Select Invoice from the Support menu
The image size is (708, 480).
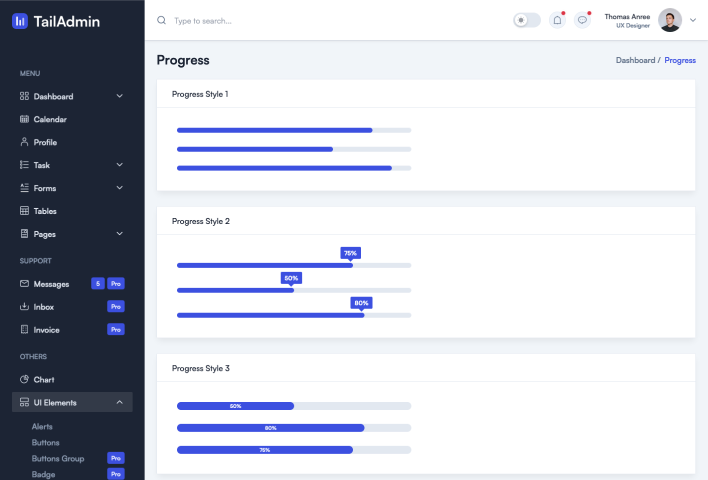point(46,330)
